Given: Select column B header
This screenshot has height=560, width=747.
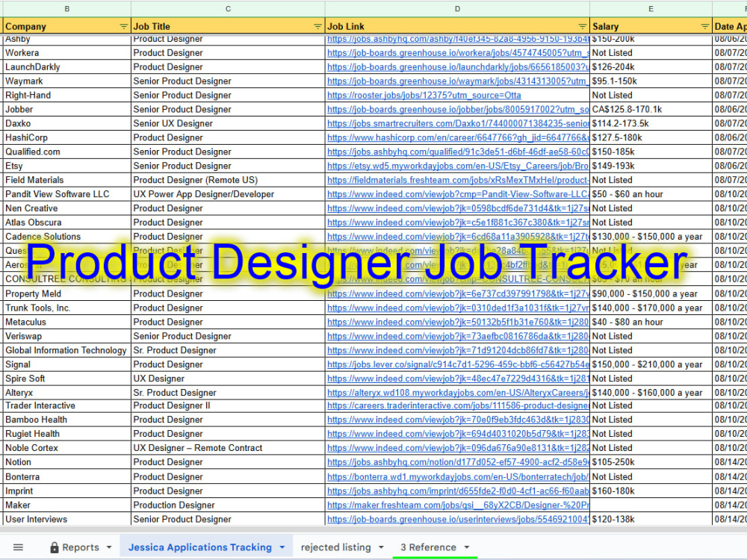Looking at the screenshot, I should point(66,8).
